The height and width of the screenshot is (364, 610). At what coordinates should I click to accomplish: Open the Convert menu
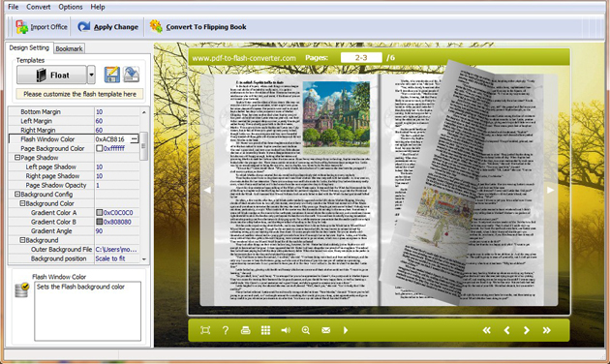[38, 7]
